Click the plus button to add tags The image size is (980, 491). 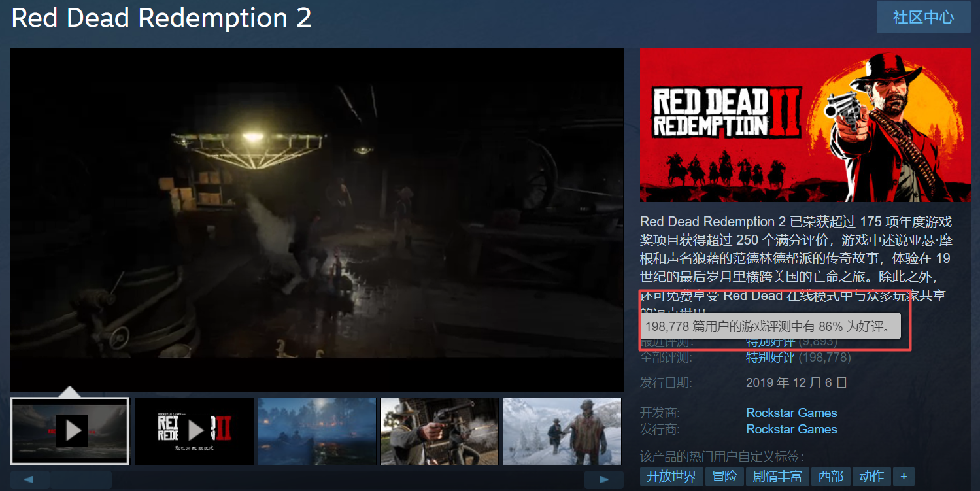coord(904,476)
